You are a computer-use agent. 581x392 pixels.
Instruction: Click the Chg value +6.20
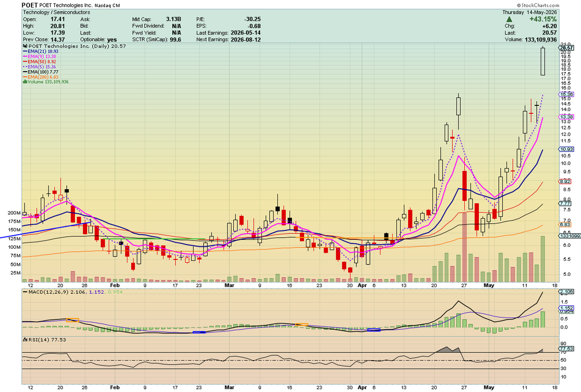(x=550, y=26)
